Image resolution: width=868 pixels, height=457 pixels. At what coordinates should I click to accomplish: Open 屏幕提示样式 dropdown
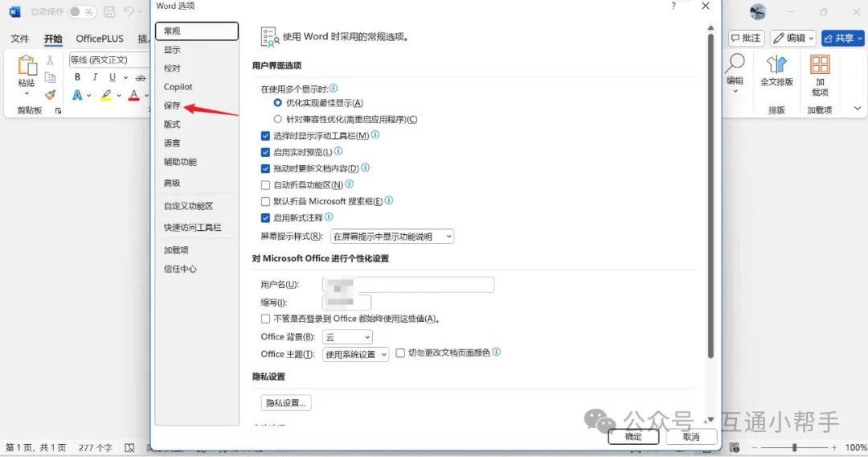[x=392, y=237]
